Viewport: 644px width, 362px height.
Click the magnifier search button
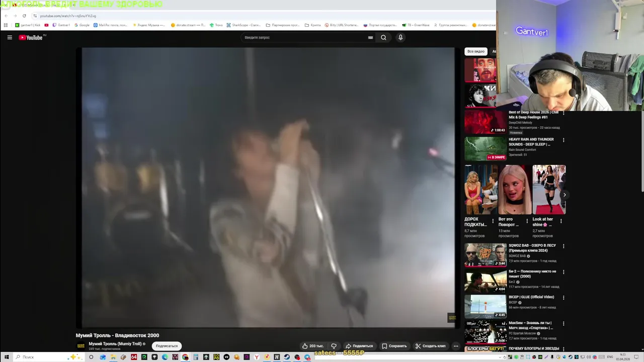click(x=383, y=37)
